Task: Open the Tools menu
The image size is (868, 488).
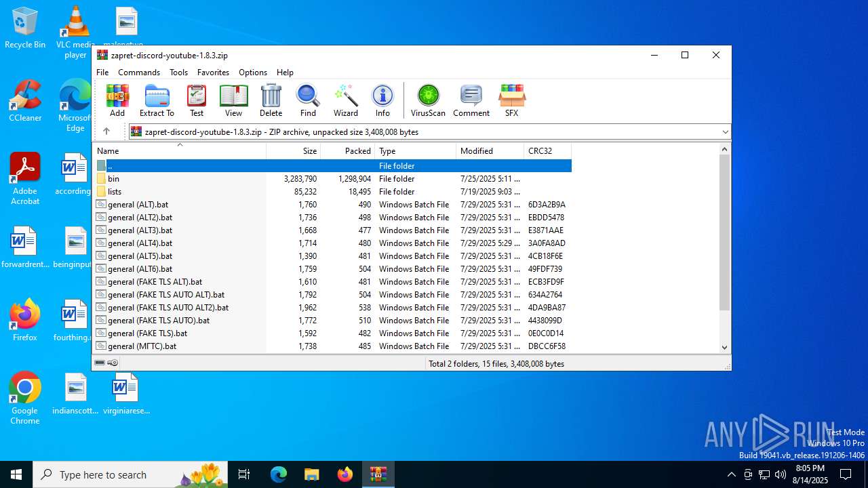Action: (x=178, y=73)
